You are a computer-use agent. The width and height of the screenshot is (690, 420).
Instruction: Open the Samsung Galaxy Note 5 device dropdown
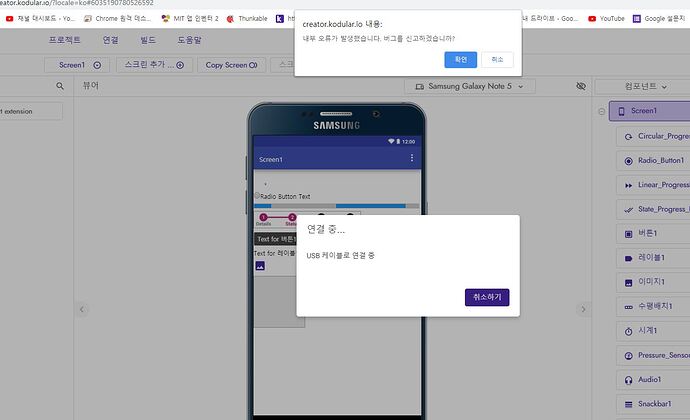point(470,86)
